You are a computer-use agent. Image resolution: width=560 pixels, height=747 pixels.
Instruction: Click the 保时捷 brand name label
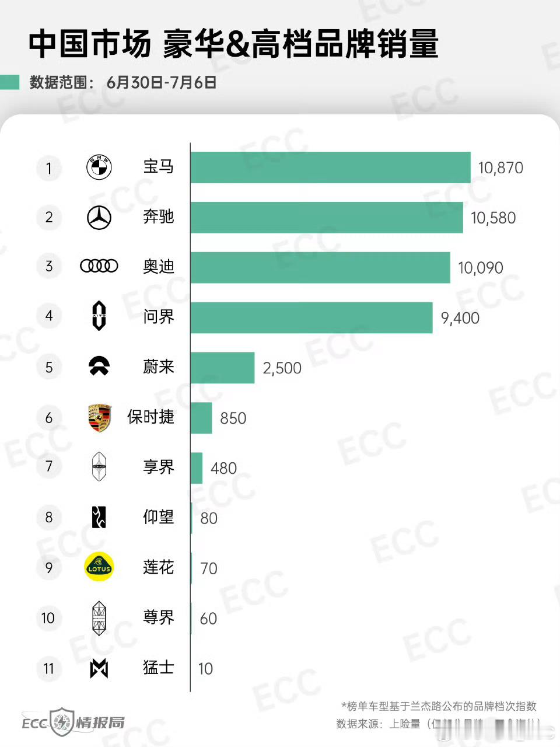point(150,417)
